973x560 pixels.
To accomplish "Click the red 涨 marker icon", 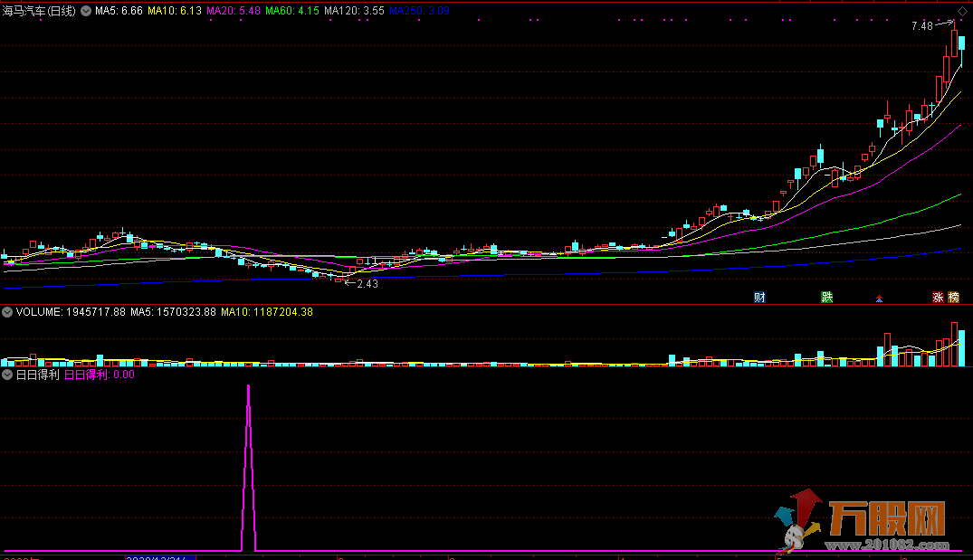I will tap(939, 297).
